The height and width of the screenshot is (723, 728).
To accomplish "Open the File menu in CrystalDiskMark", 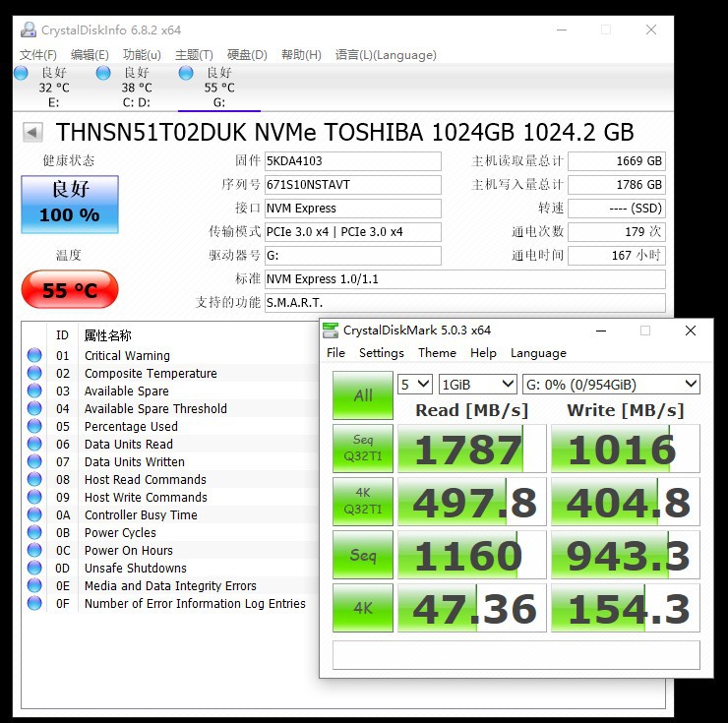I will point(335,353).
